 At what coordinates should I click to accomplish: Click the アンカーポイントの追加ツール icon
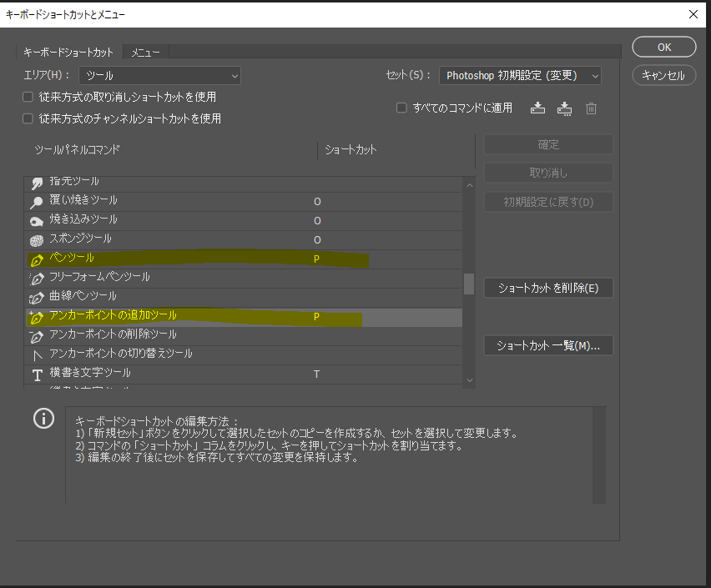[37, 316]
